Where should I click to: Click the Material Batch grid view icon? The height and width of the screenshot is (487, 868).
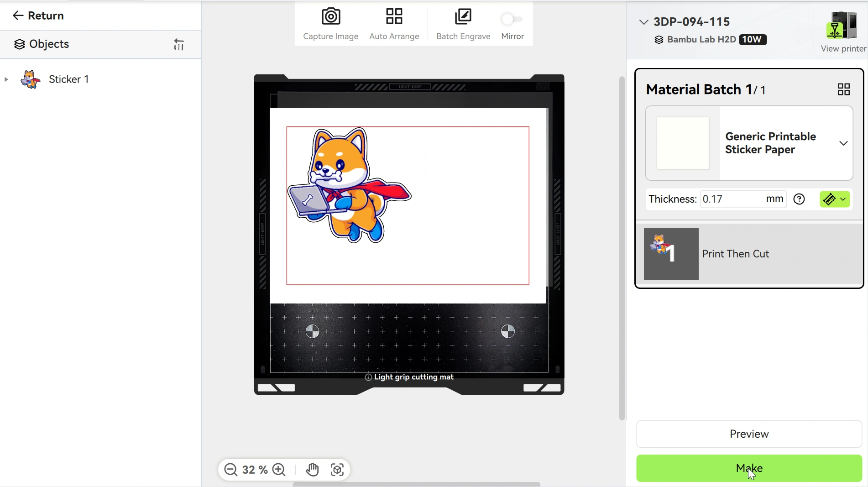844,89
